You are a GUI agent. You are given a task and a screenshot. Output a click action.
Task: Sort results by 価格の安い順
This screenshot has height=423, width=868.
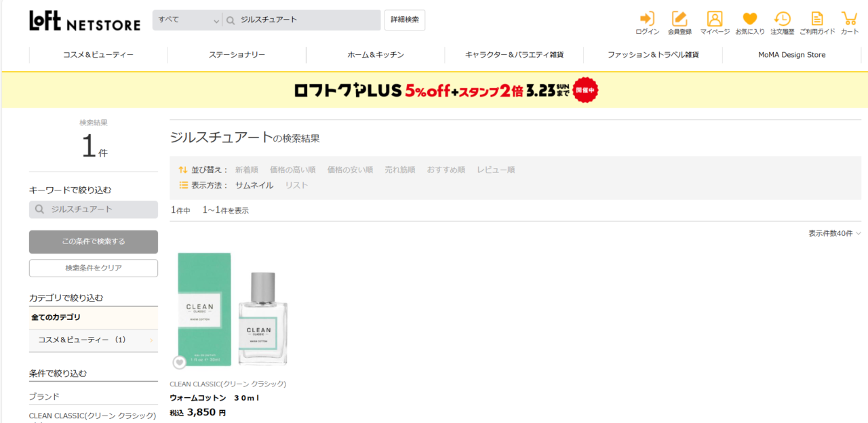point(350,170)
